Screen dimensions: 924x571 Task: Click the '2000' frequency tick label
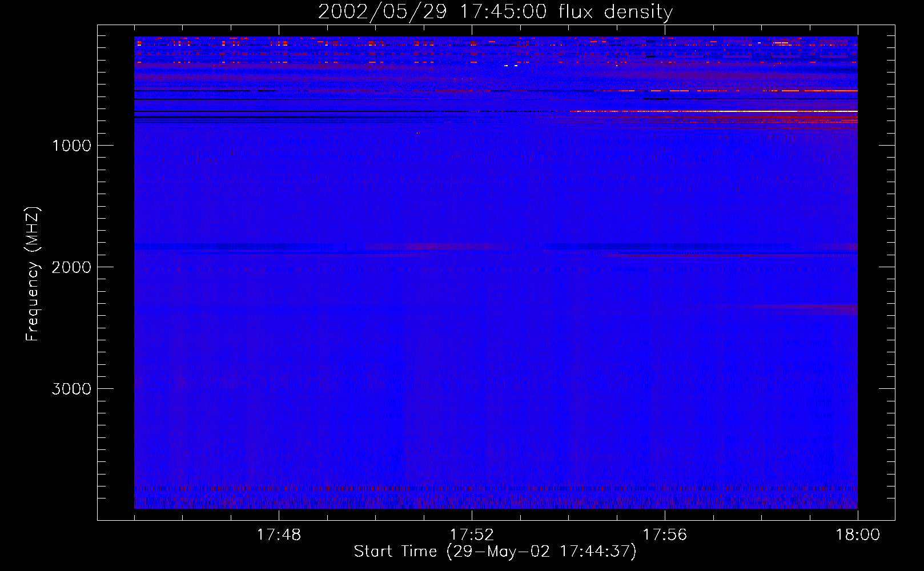[71, 267]
